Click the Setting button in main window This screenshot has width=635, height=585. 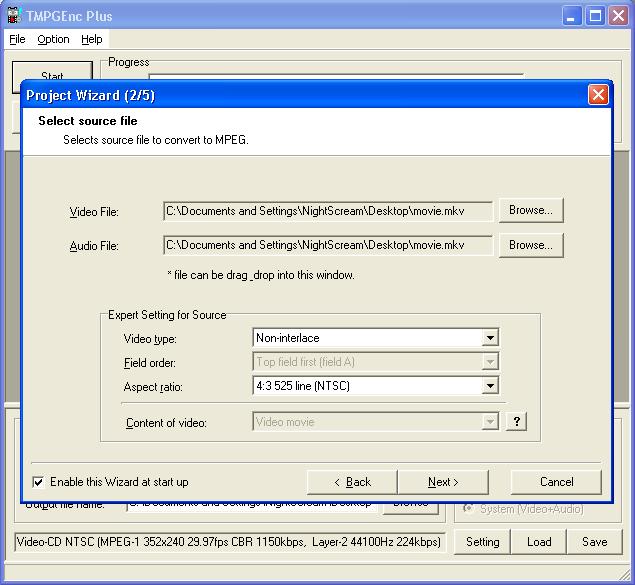[x=482, y=542]
